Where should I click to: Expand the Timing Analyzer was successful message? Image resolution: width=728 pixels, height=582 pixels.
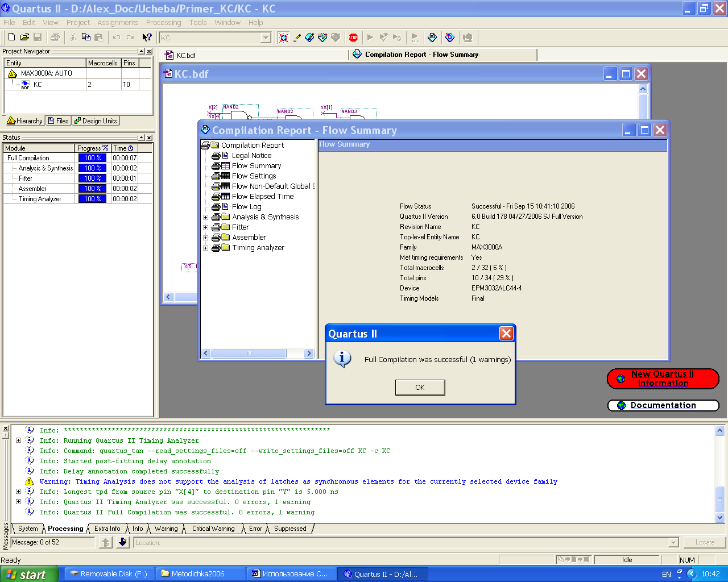point(18,502)
